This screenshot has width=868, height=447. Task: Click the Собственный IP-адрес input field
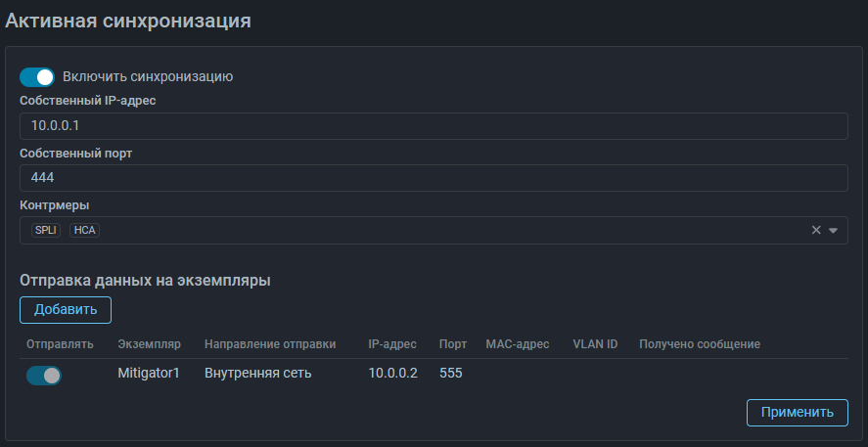coord(434,126)
